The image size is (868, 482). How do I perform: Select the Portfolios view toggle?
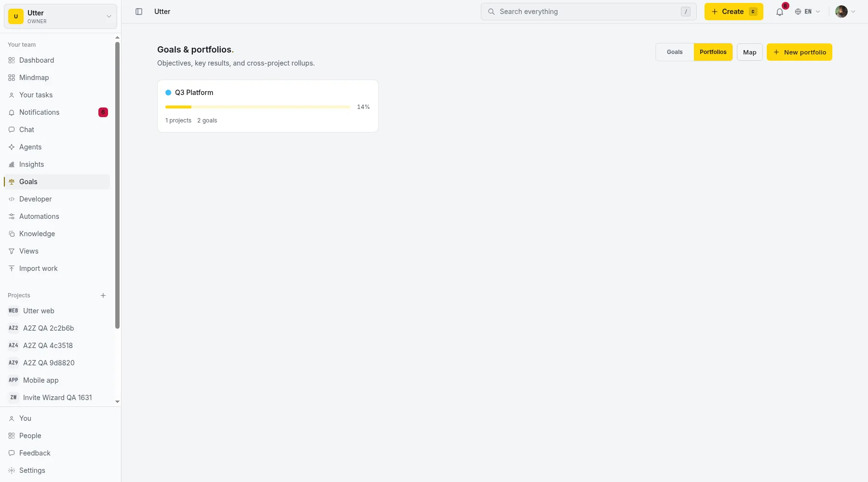tap(713, 52)
